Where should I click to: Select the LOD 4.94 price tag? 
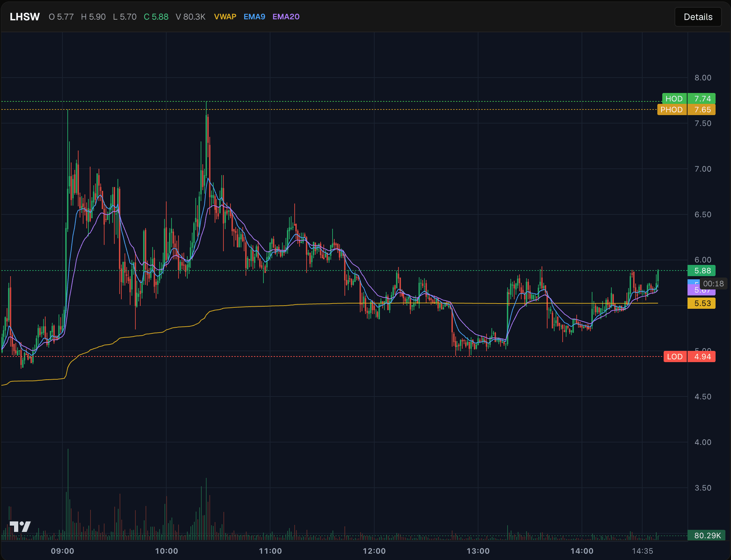point(689,356)
